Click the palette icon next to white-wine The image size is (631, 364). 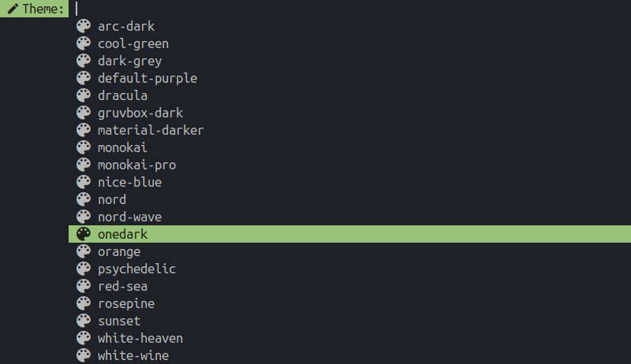[84, 355]
